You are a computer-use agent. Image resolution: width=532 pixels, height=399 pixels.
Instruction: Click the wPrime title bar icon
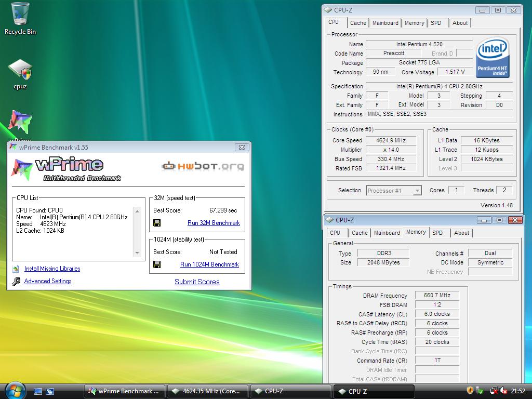point(13,147)
